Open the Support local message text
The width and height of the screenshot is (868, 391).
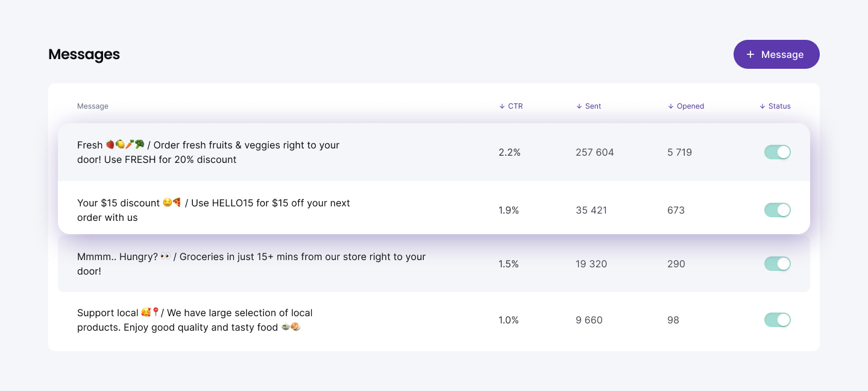[x=195, y=320]
